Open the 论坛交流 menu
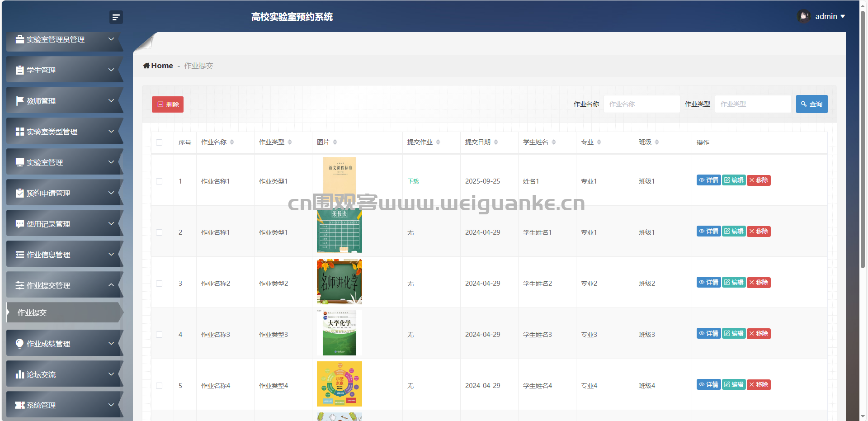Viewport: 868px width, 421px height. [x=65, y=374]
